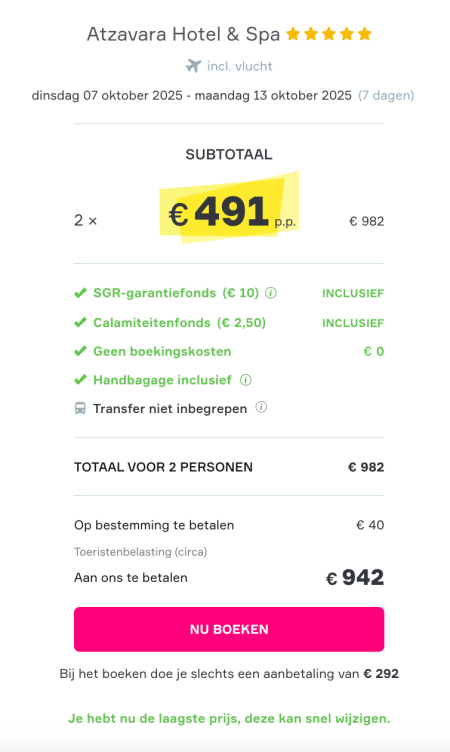The image size is (450, 752).
Task: Open the info icon beside Handbagage inclusief
Action: click(246, 380)
